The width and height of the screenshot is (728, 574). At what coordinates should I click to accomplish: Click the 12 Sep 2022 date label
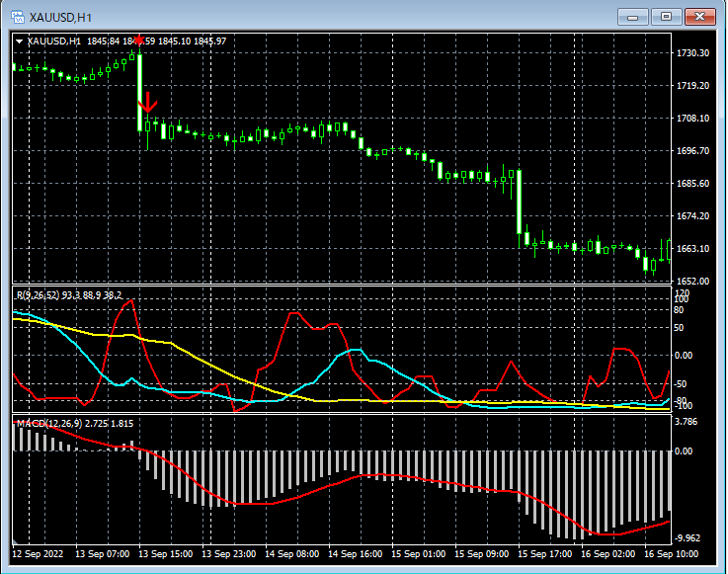[x=40, y=554]
